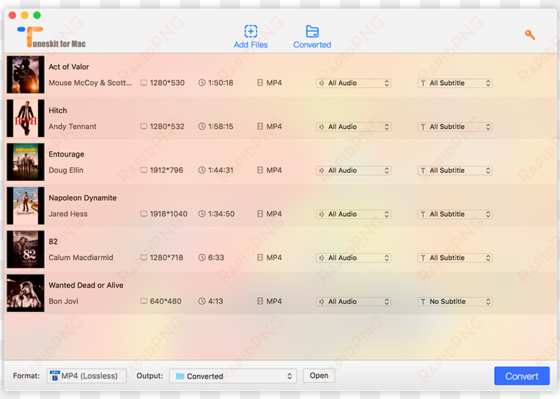Click the title Wanted Dead or Alive
560x399 pixels.
tap(86, 285)
